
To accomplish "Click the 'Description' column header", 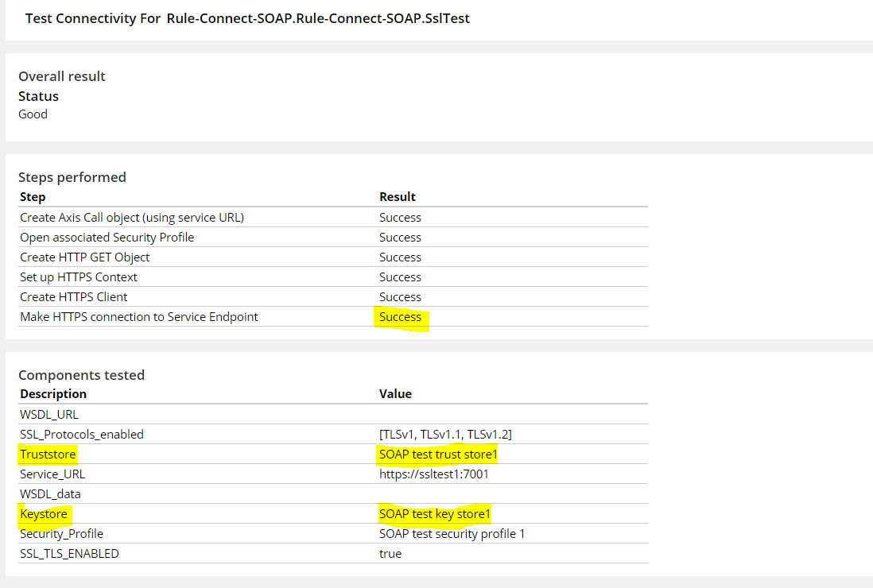I will pyautogui.click(x=53, y=394).
